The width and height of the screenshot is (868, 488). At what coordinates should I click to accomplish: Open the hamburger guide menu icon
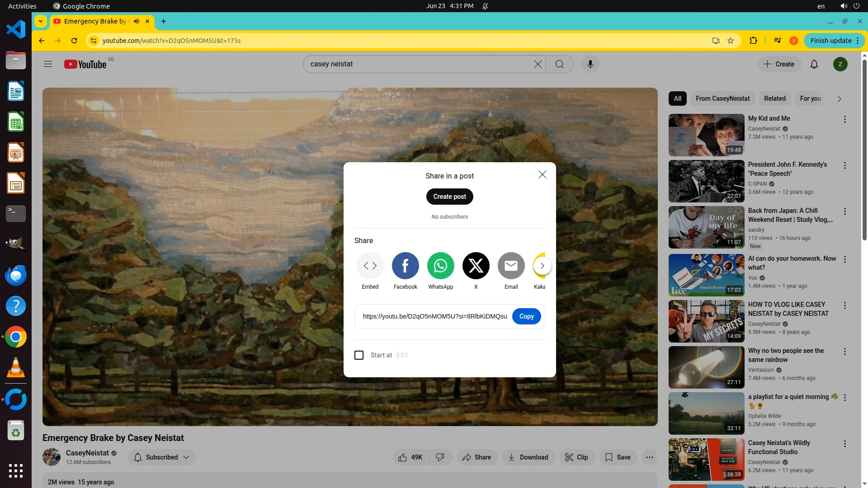pyautogui.click(x=48, y=64)
